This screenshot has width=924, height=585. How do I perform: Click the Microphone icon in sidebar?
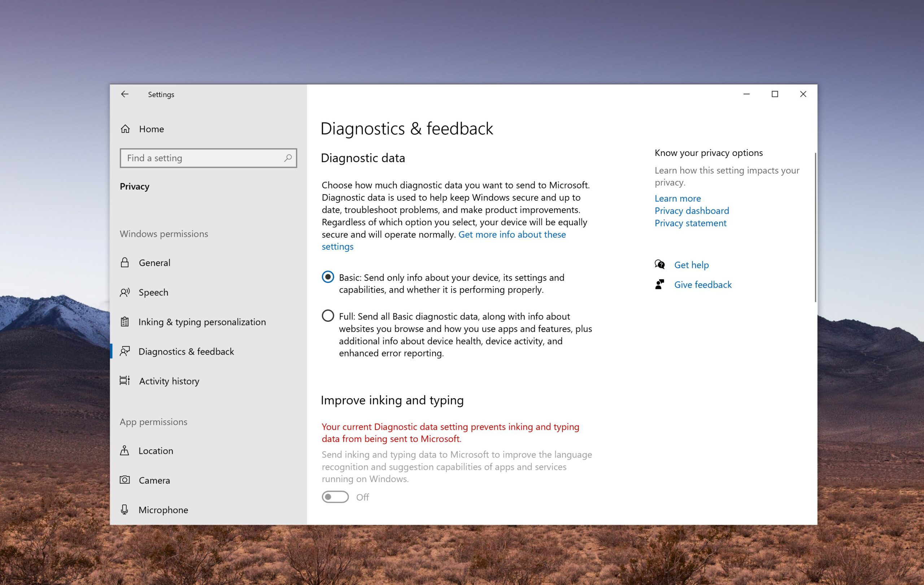(124, 510)
